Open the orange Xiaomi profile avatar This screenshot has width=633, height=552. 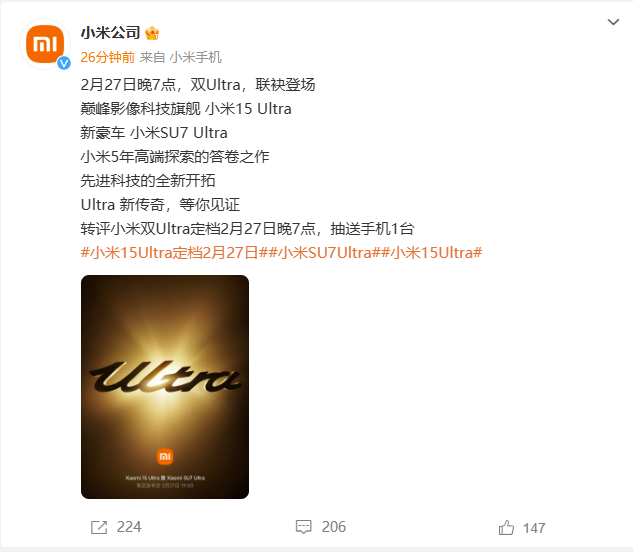(45, 44)
